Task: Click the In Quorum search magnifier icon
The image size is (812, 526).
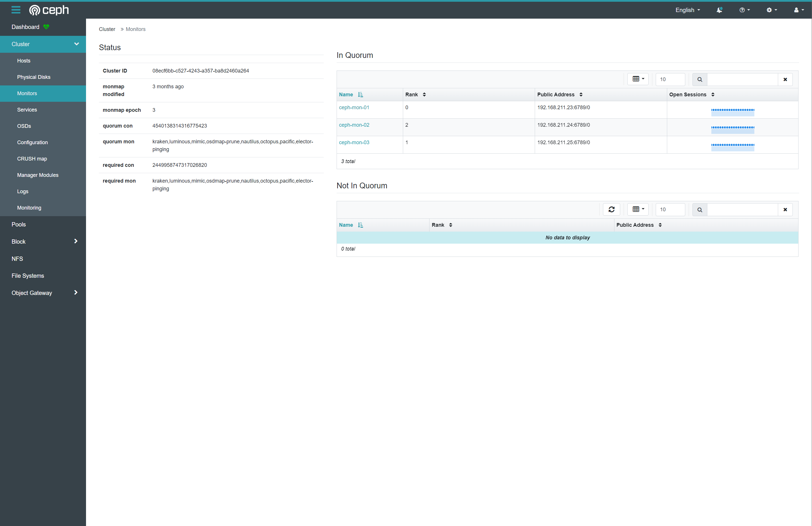Action: (700, 79)
